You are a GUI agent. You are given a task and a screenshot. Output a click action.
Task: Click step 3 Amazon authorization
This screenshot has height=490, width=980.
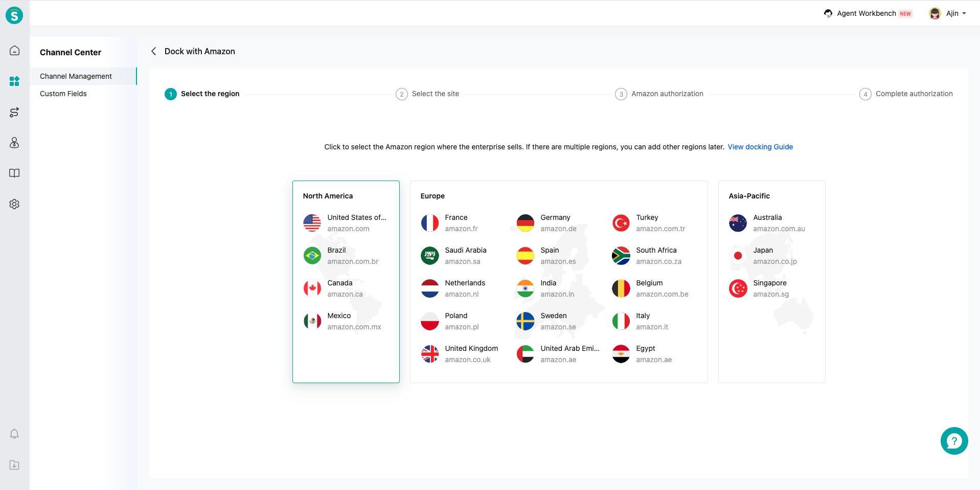point(659,94)
